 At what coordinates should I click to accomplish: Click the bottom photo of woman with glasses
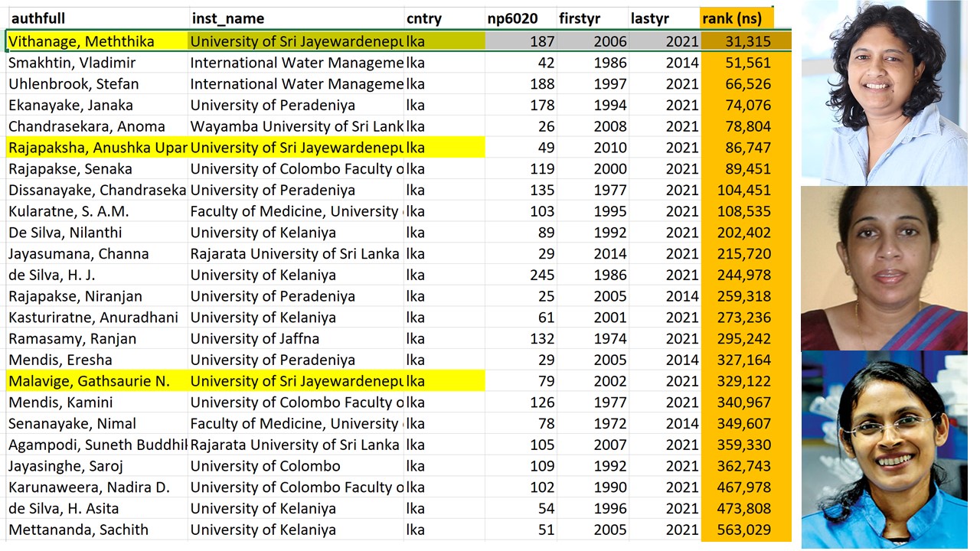pyautogui.click(x=884, y=450)
